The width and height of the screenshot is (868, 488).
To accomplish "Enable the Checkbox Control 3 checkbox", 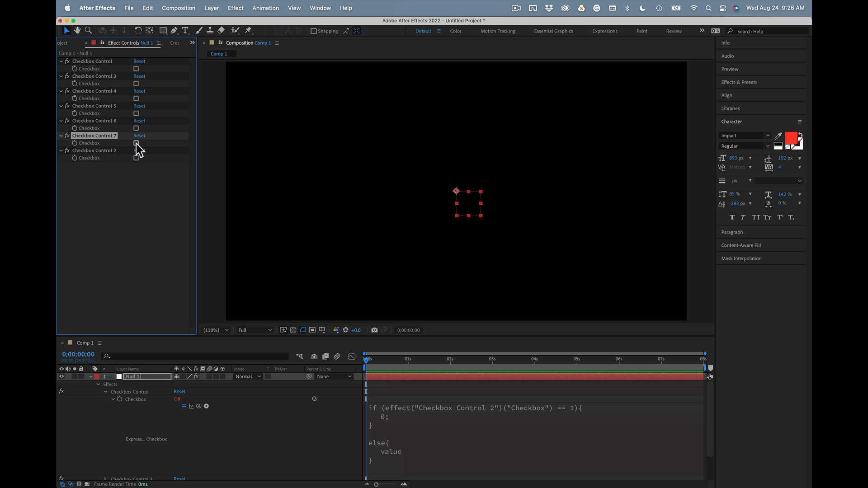I will coord(136,84).
